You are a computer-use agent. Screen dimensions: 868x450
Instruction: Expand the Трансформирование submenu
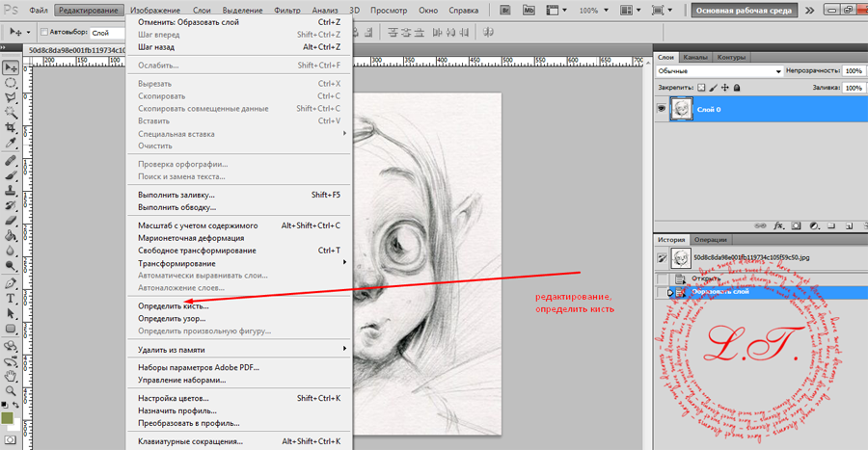pyautogui.click(x=239, y=263)
